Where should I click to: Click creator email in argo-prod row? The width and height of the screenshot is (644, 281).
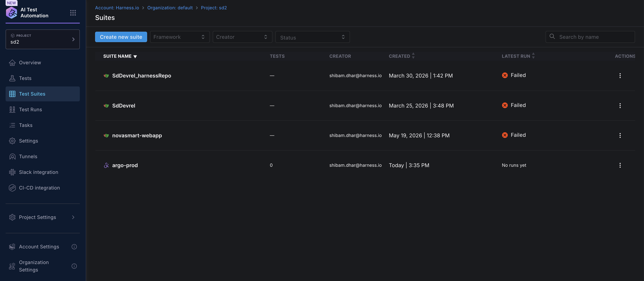(356, 165)
